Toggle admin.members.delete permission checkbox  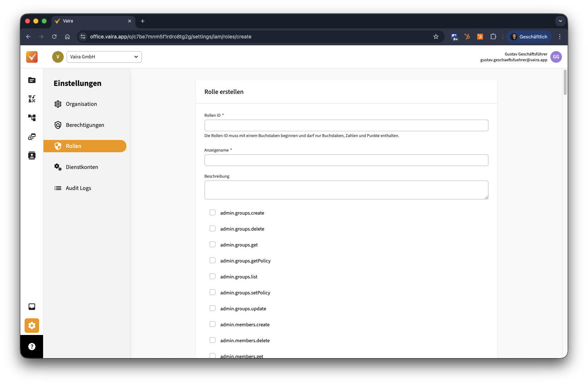[x=213, y=340]
